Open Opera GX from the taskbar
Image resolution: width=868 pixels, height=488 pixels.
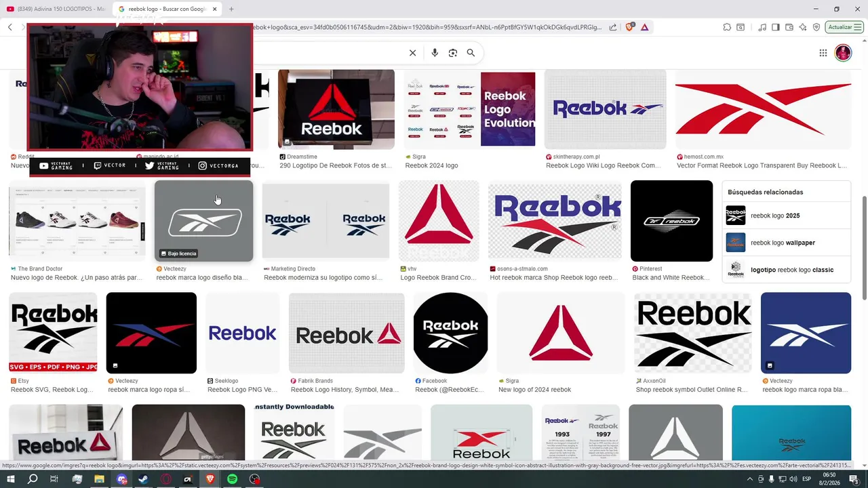(x=165, y=479)
